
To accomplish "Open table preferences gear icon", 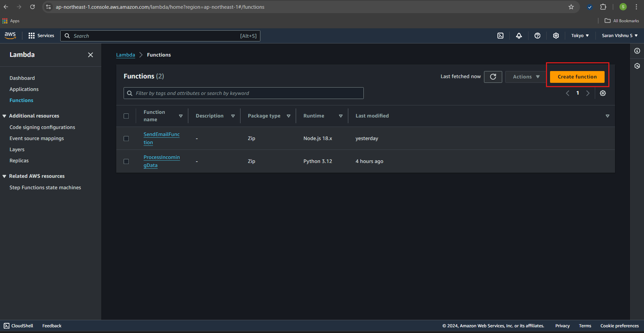I will 603,93.
